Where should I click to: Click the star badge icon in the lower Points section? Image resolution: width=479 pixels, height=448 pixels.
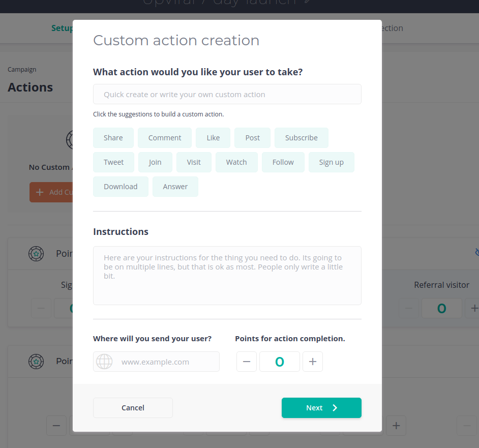[x=36, y=361]
